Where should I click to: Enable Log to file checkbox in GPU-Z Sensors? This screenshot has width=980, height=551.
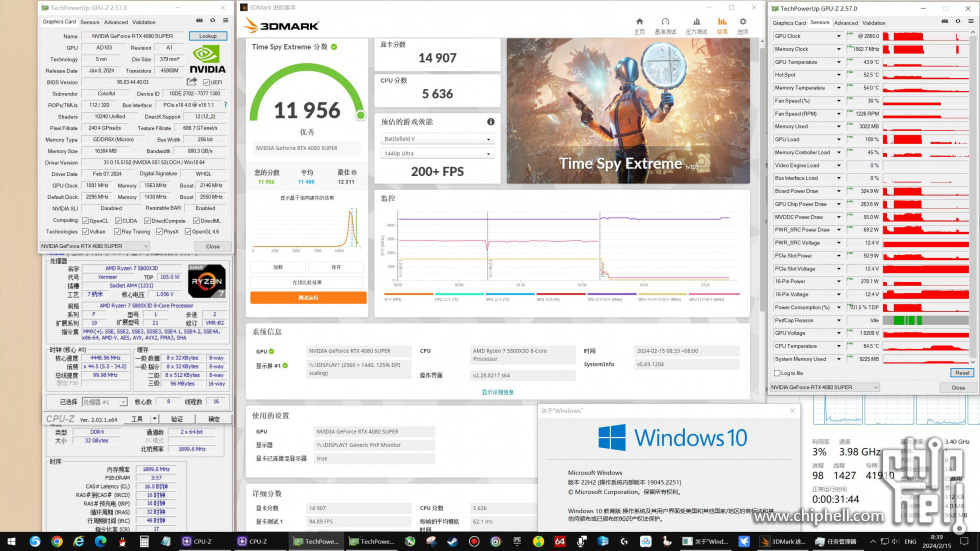point(778,373)
